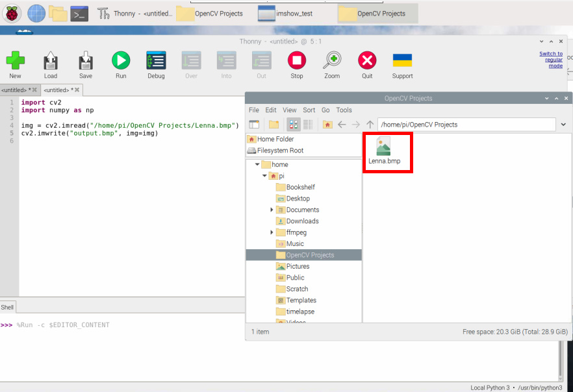Open the Go menu in file manager

[x=325, y=110]
